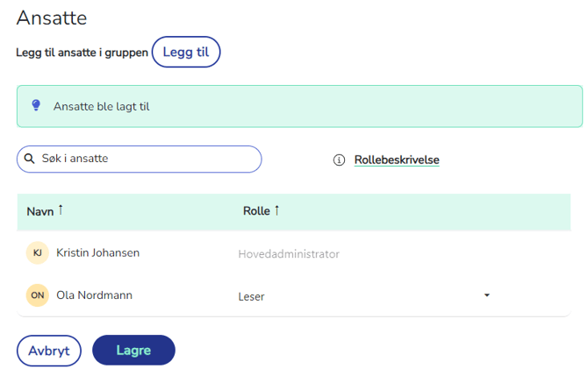
Task: Click the greyed-out Hovedadministrator role
Action: pos(289,254)
